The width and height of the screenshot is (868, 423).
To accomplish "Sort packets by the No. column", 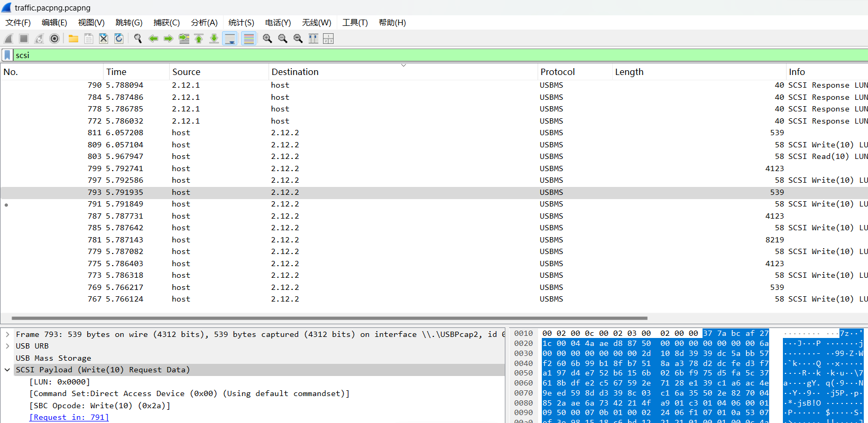I will click(x=52, y=72).
